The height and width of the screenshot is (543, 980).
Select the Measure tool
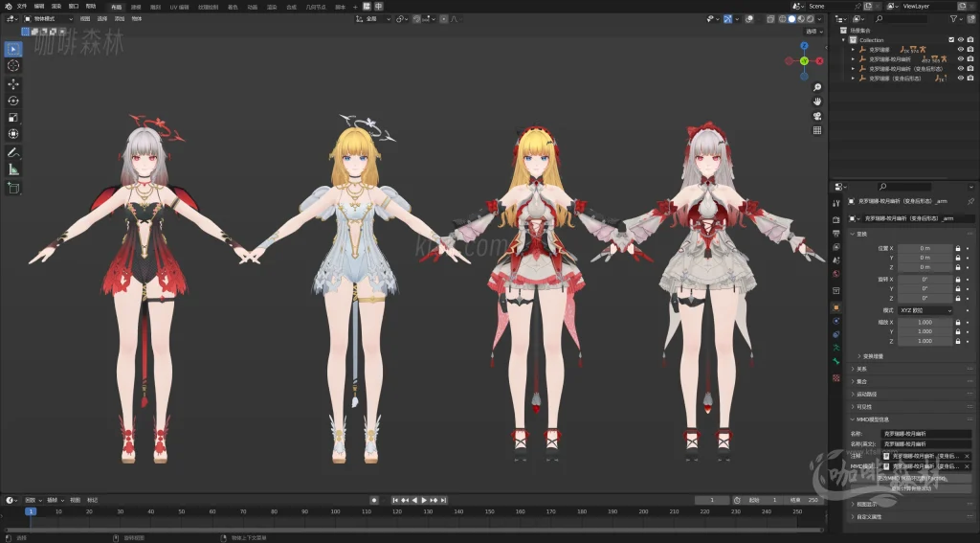pos(13,170)
